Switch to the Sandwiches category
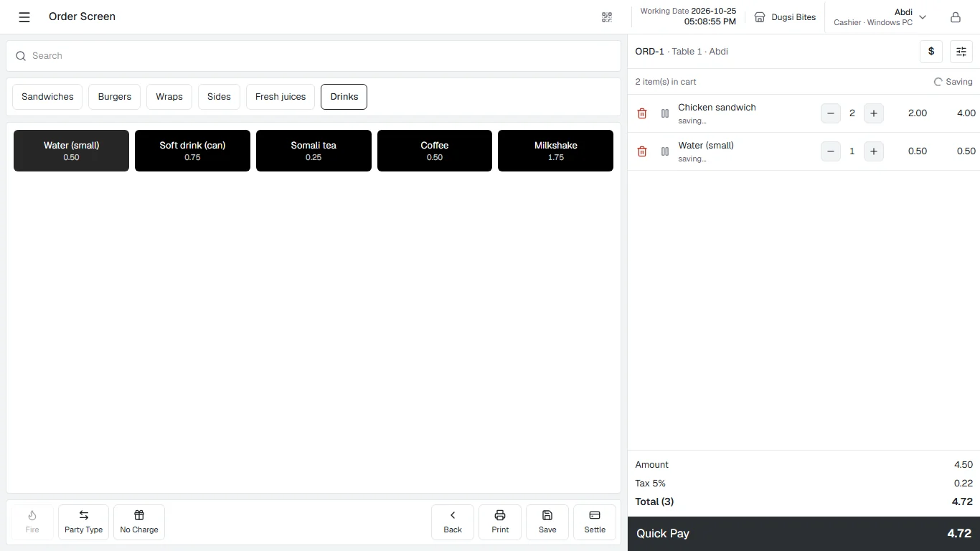The width and height of the screenshot is (980, 551). coord(47,97)
